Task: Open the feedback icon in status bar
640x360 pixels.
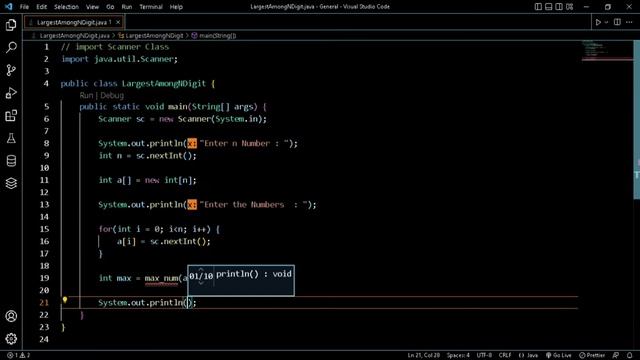Action: [616, 356]
